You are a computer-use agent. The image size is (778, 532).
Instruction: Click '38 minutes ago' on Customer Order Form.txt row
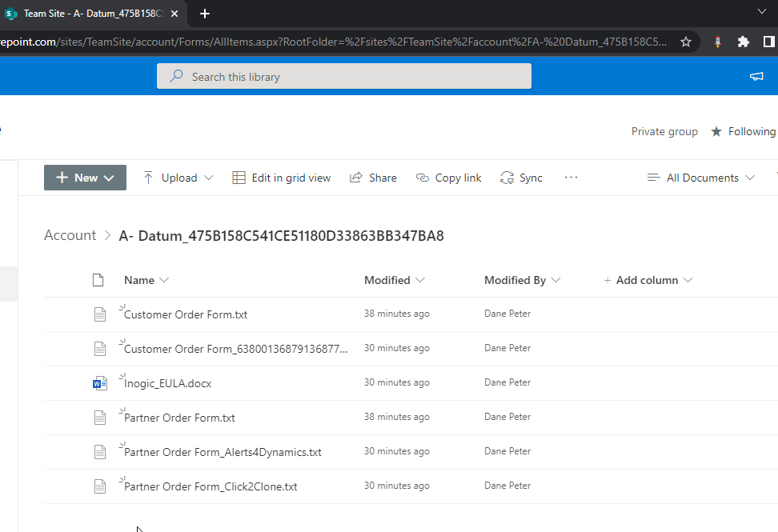point(396,314)
